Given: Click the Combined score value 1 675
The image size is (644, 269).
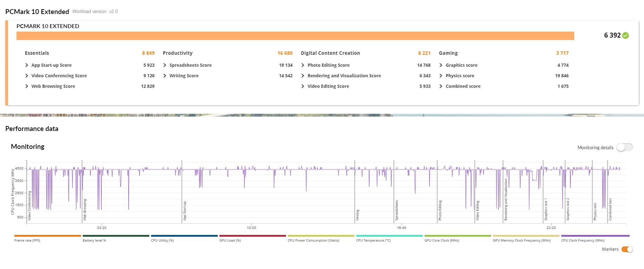Looking at the screenshot, I should point(563,86).
